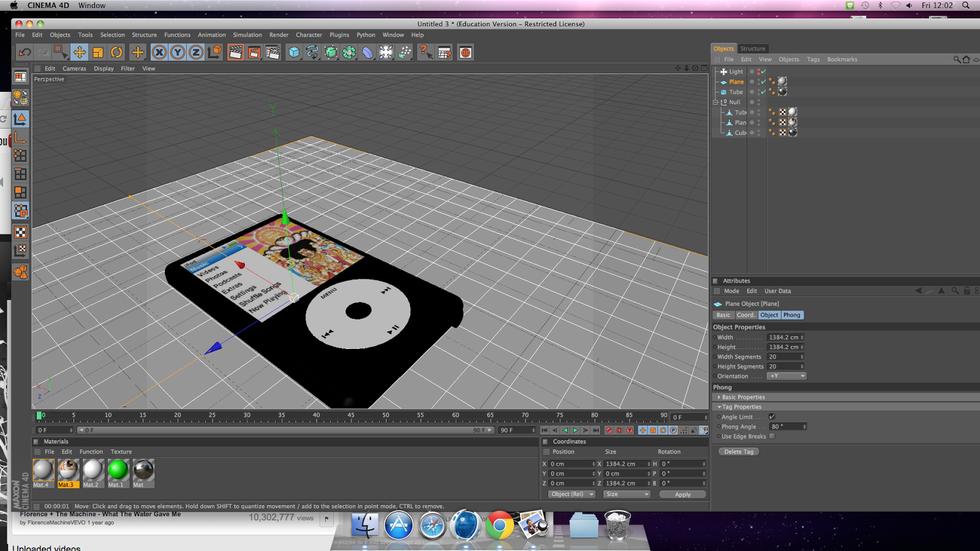The width and height of the screenshot is (980, 551).
Task: Play the animation forward
Action: [576, 430]
